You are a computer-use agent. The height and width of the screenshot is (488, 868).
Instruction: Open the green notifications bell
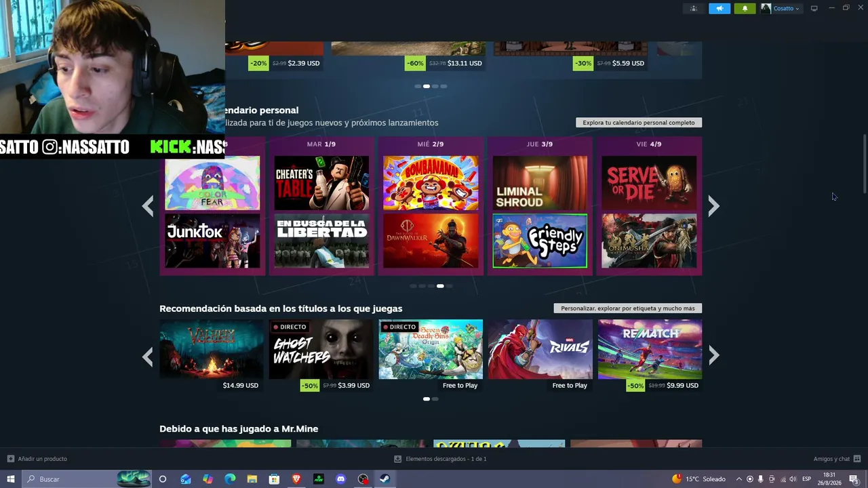click(x=745, y=8)
